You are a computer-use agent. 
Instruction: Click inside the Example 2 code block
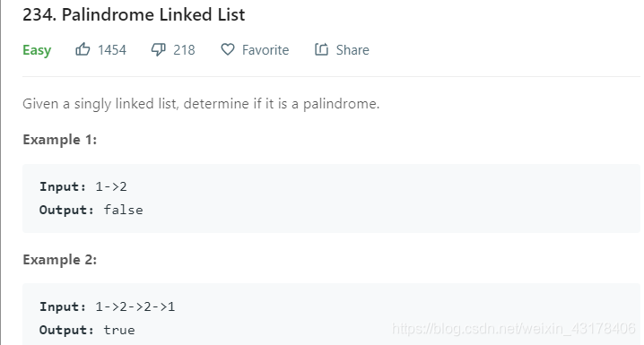coord(331,315)
